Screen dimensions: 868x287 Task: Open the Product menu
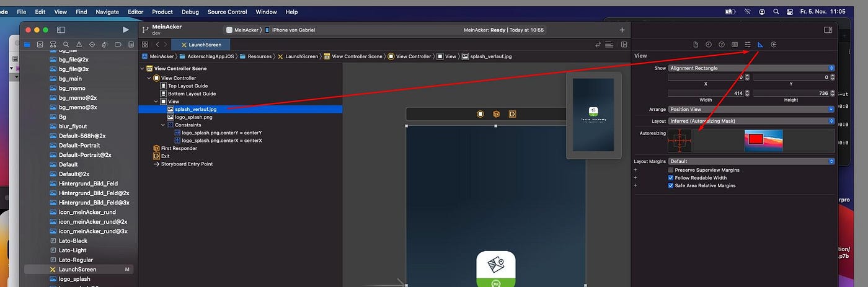(162, 12)
